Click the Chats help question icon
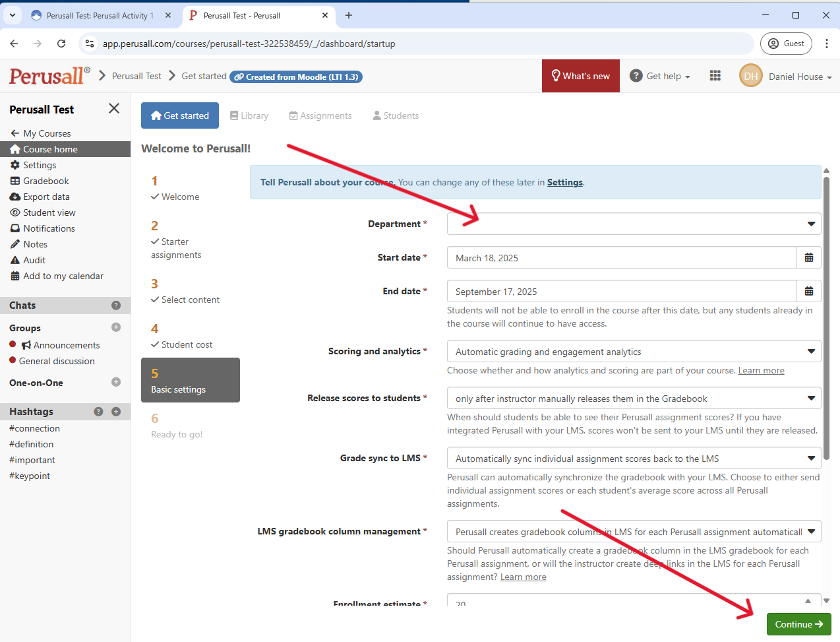 click(116, 305)
